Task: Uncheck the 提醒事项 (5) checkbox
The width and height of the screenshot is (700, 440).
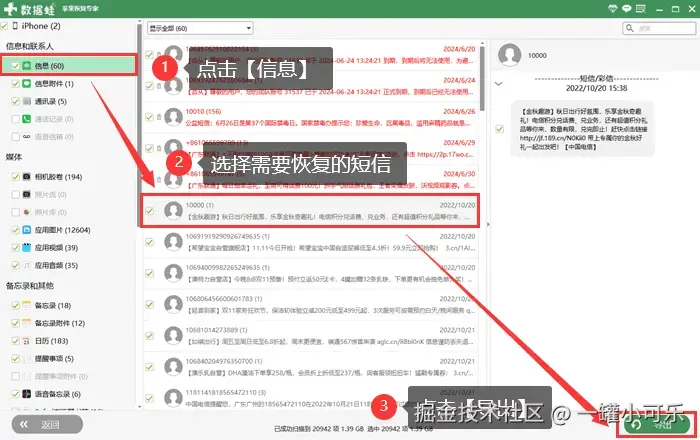Action: (15, 358)
